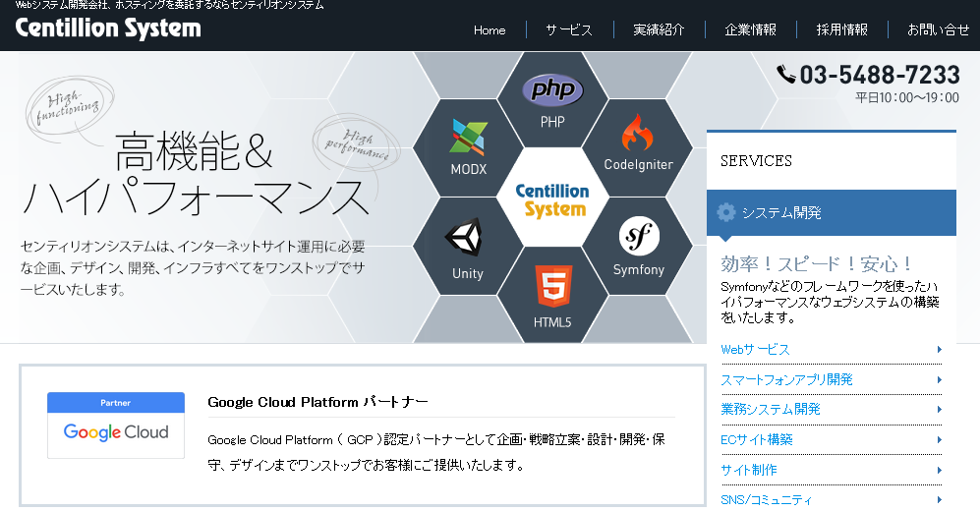980x511 pixels.
Task: Open 実績紹介 menu item
Action: [x=659, y=30]
